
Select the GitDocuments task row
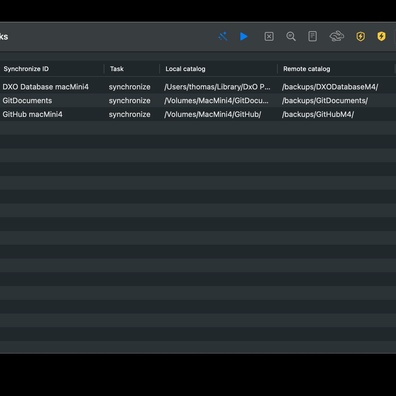pos(198,101)
